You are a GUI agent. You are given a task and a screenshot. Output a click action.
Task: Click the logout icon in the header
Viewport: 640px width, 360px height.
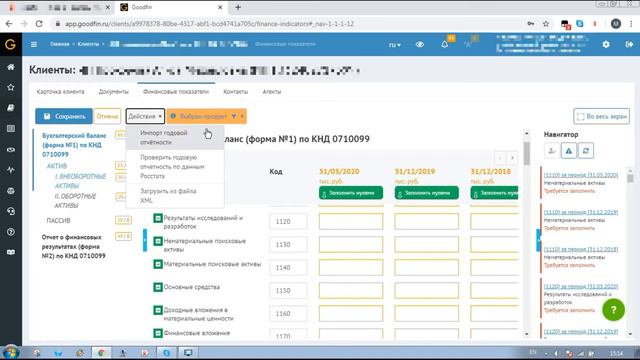(x=629, y=44)
